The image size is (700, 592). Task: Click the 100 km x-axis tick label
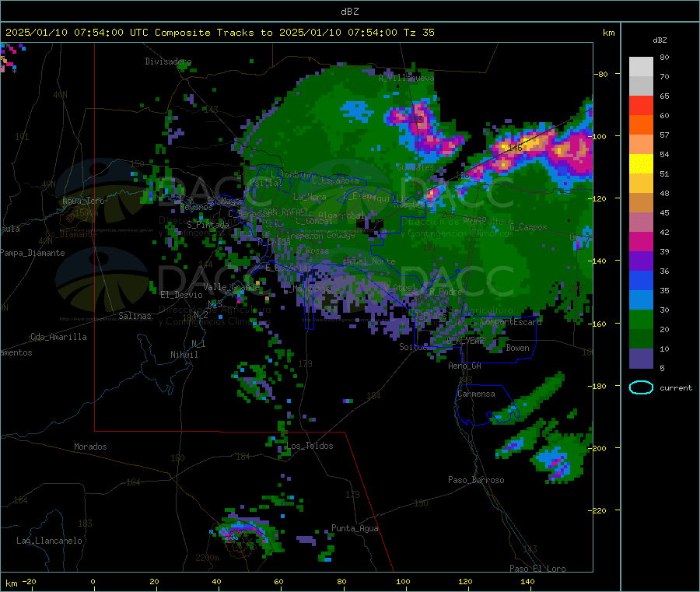[403, 582]
